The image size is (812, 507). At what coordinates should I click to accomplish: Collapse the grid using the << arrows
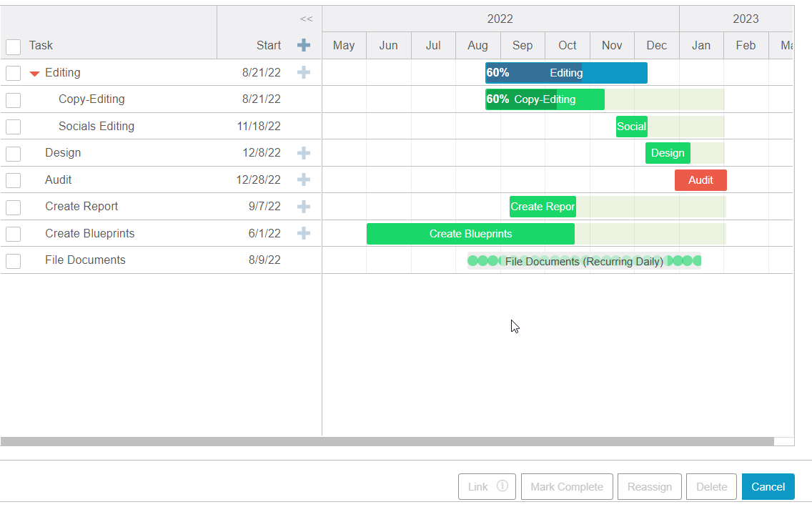point(306,19)
